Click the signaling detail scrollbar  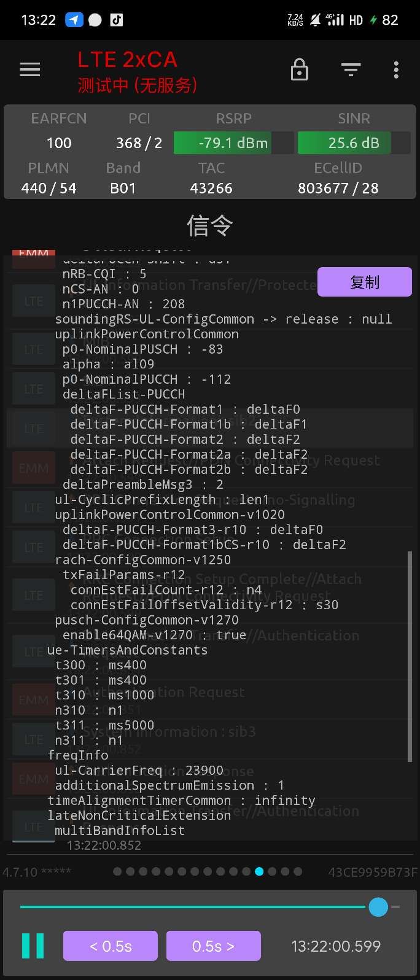(410, 657)
